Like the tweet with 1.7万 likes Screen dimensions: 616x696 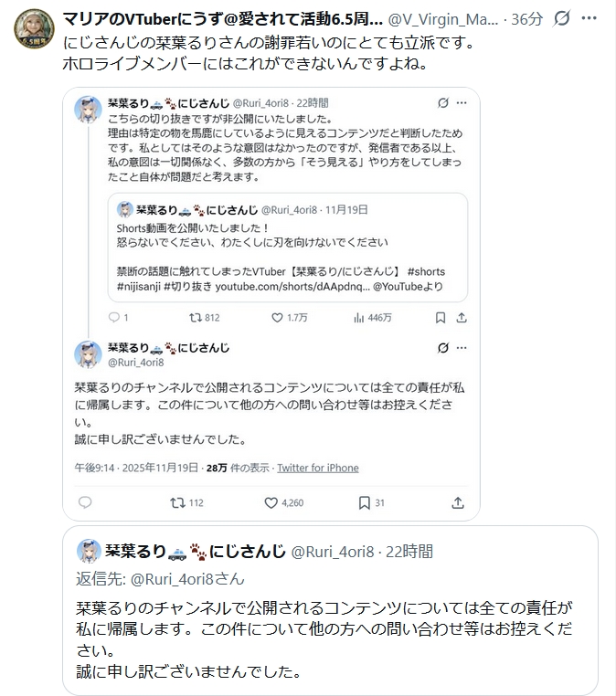(278, 318)
